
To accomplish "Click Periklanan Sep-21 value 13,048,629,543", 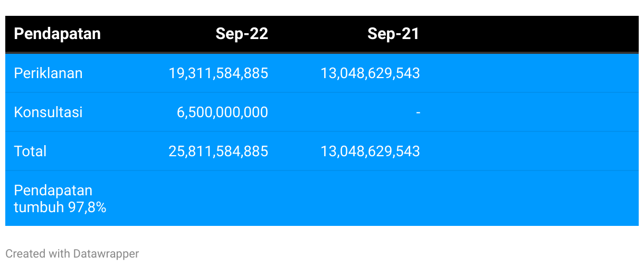I will click(x=370, y=73).
